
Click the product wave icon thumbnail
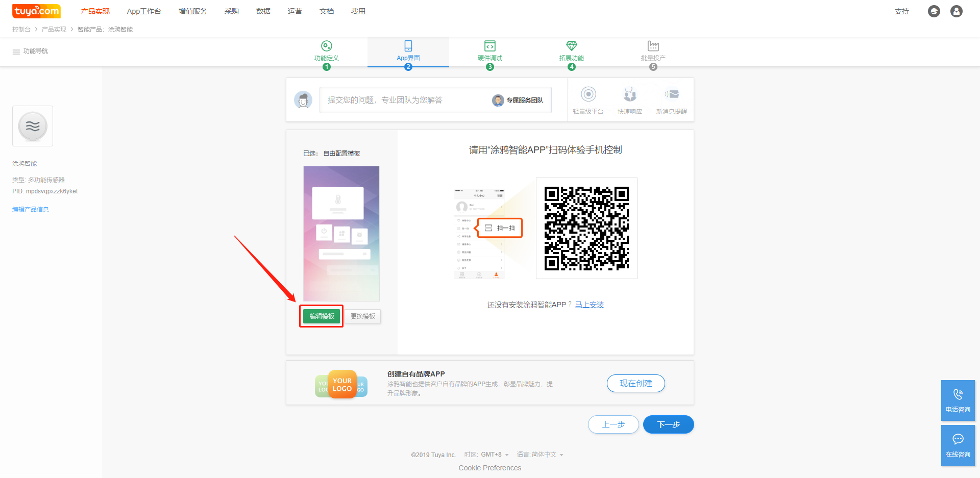click(33, 126)
